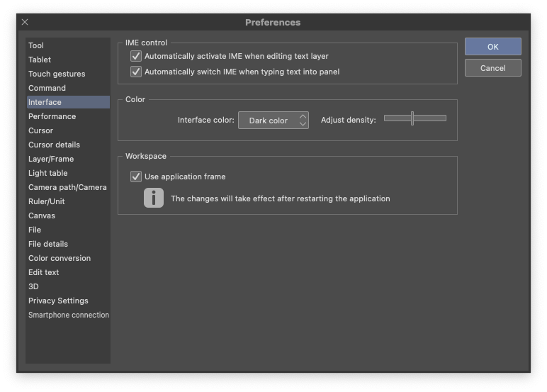The width and height of the screenshot is (547, 392).
Task: Uncheck Use application frame
Action: (136, 177)
